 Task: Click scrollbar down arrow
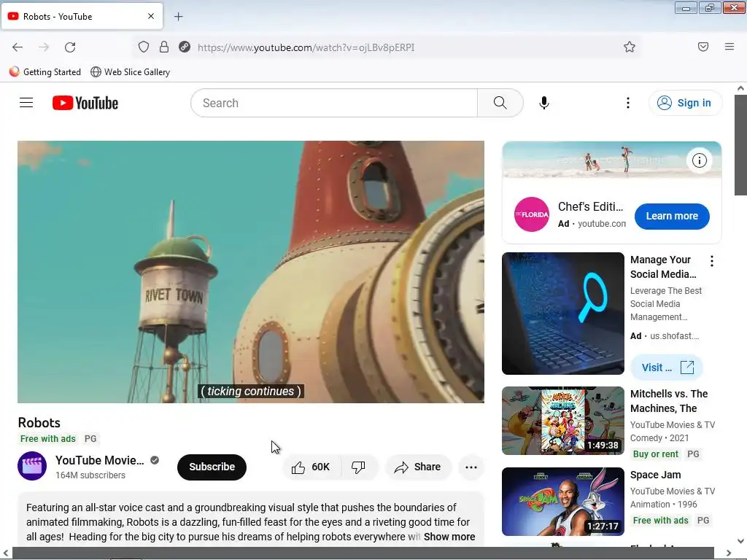tap(740, 541)
